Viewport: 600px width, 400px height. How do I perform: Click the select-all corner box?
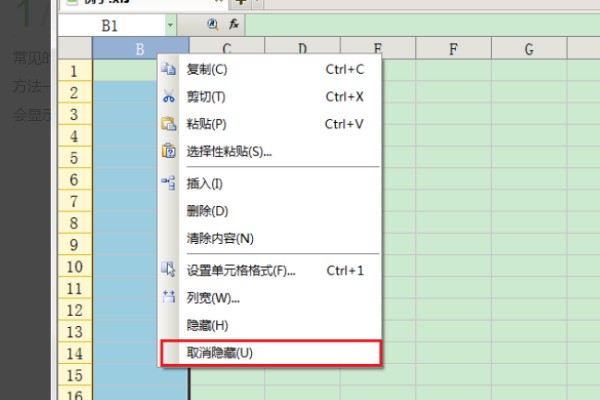tap(75, 48)
